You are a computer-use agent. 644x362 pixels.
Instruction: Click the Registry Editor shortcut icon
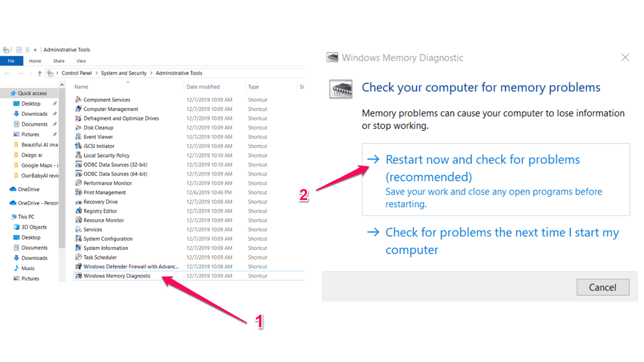pos(78,211)
